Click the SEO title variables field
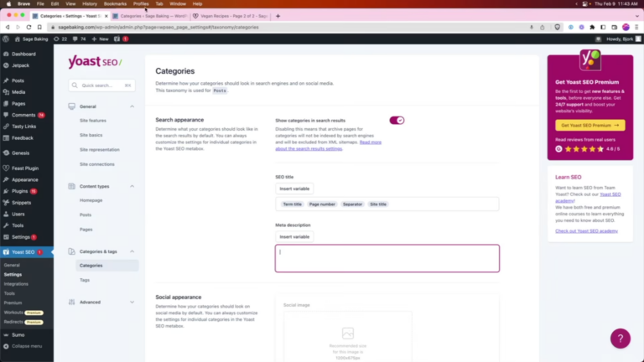The image size is (644, 362). click(387, 204)
